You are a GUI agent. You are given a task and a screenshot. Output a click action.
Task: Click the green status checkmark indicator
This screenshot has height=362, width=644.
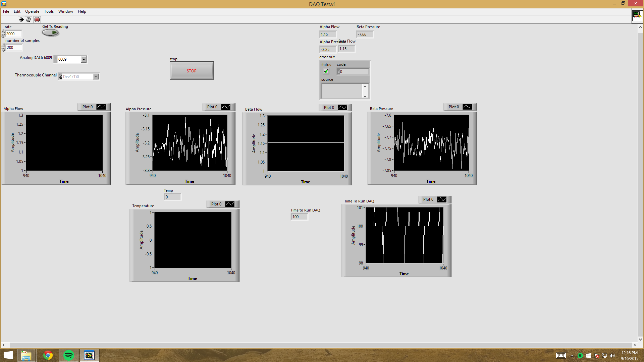[326, 71]
